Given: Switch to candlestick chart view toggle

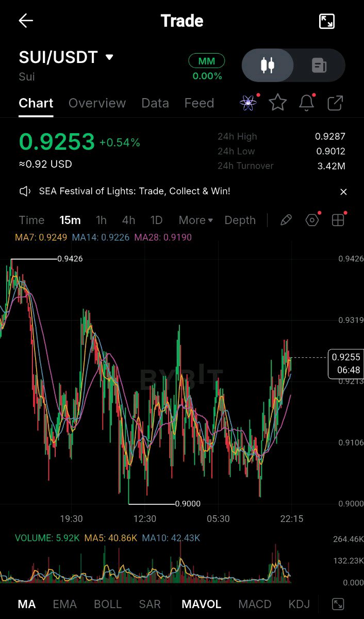Looking at the screenshot, I should coord(268,65).
